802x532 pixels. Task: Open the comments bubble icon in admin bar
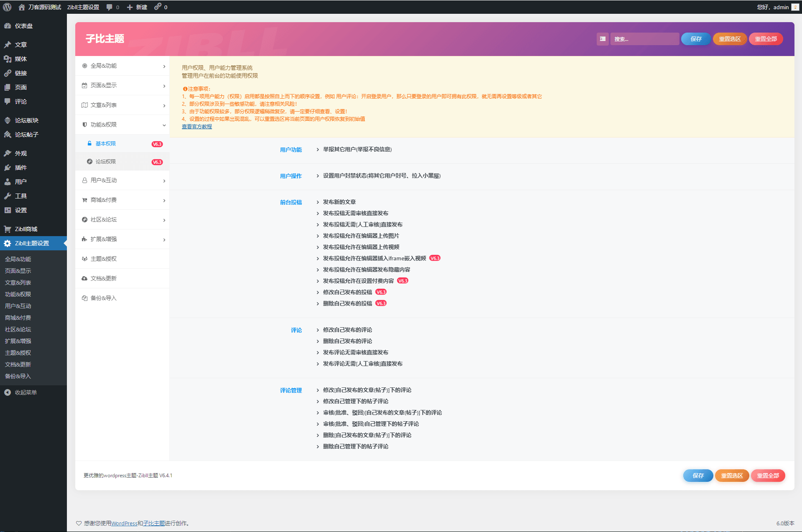[109, 7]
